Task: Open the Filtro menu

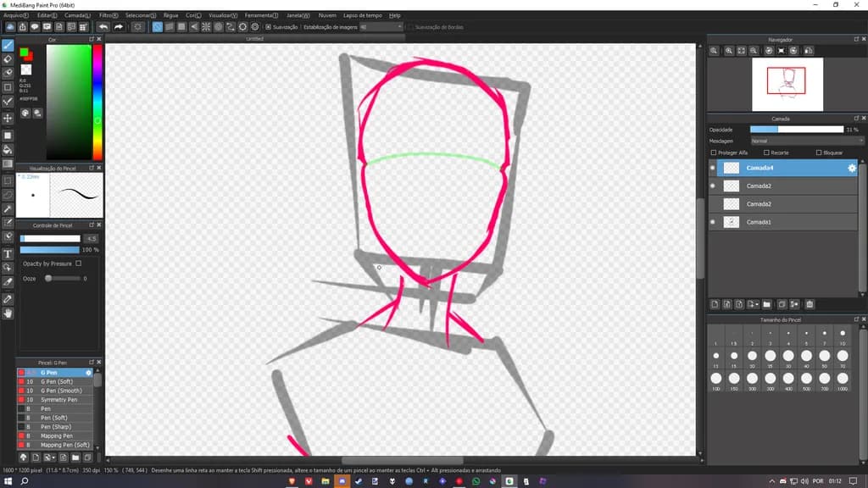Action: tap(108, 15)
